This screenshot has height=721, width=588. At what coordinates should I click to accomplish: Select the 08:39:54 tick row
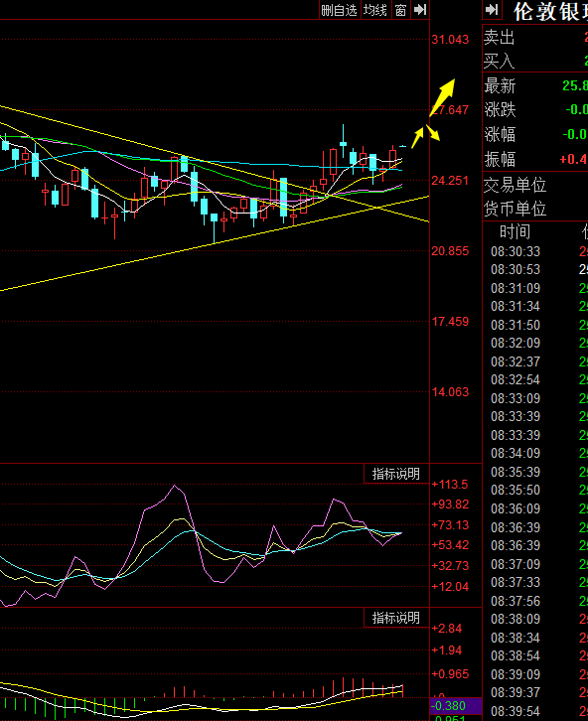(535, 711)
